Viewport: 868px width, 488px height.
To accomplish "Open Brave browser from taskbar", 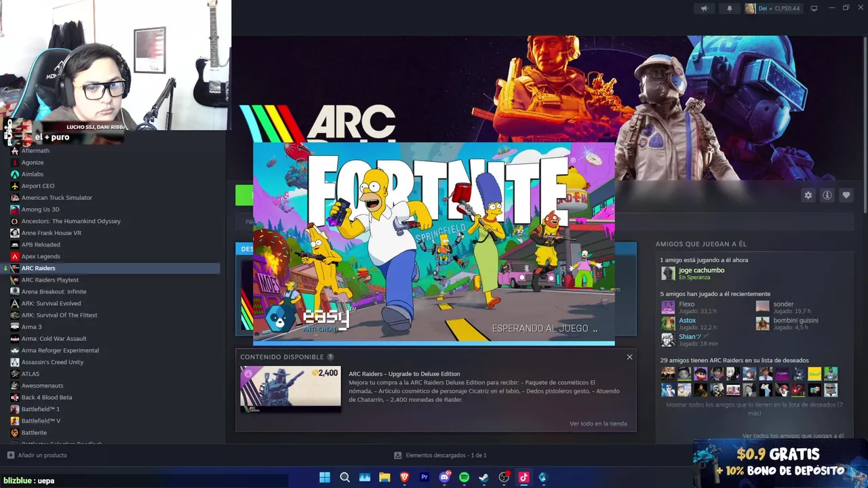I will (x=404, y=477).
